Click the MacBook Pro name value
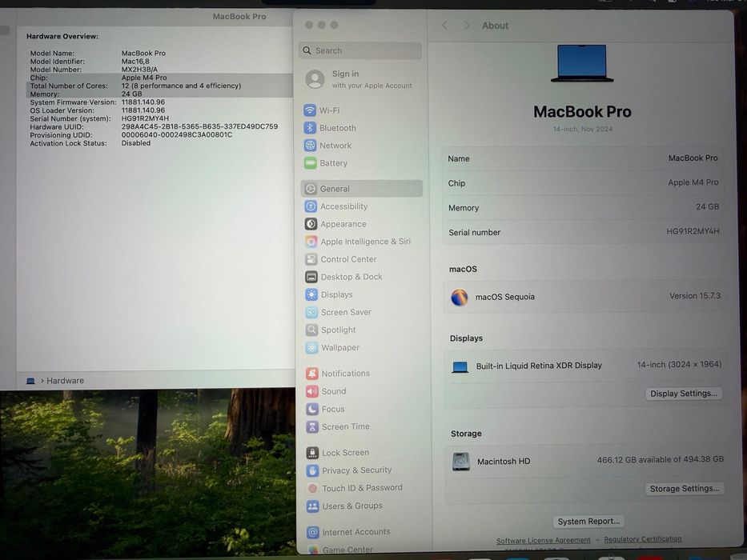 coord(693,158)
